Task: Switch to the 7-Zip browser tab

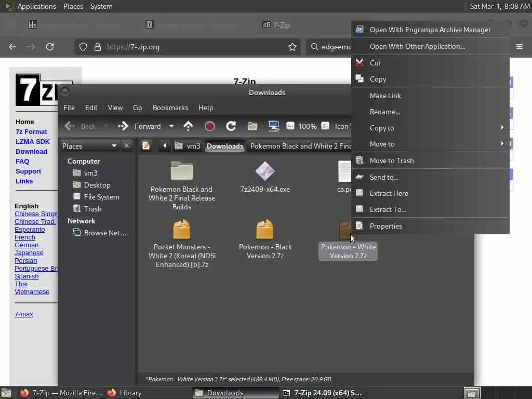Action: [x=277, y=25]
